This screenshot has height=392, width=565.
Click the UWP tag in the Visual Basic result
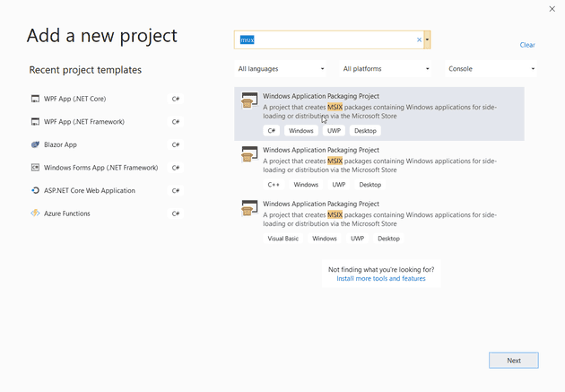tap(357, 239)
